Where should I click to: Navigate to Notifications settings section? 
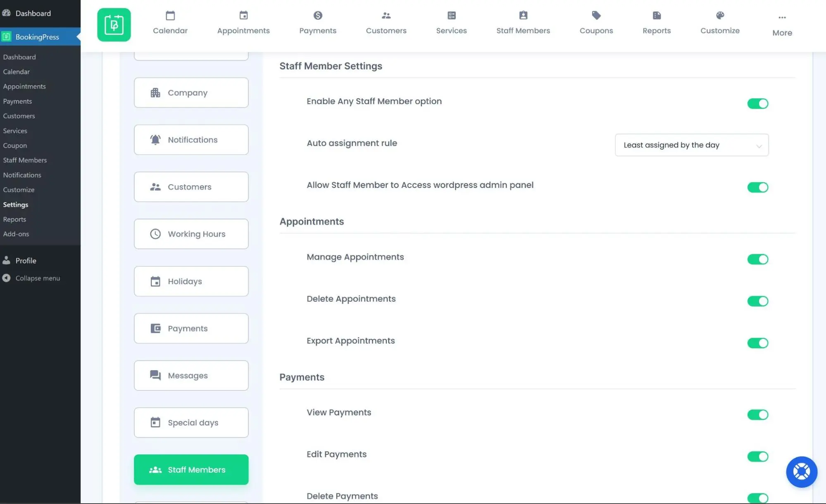point(190,139)
